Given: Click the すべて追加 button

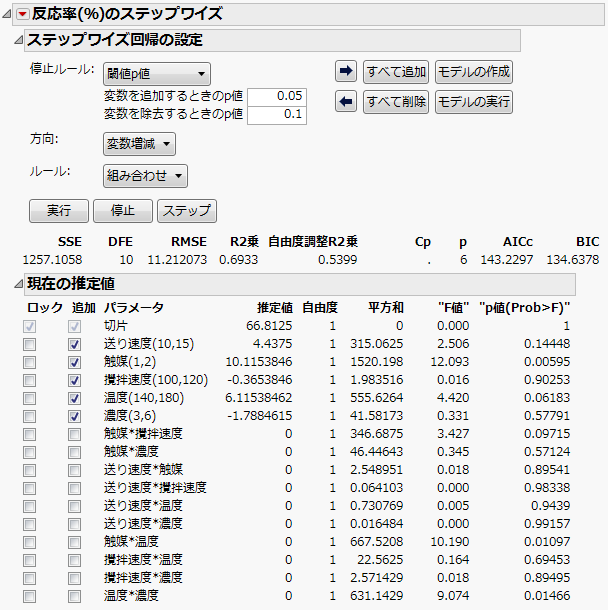Looking at the screenshot, I should point(396,72).
